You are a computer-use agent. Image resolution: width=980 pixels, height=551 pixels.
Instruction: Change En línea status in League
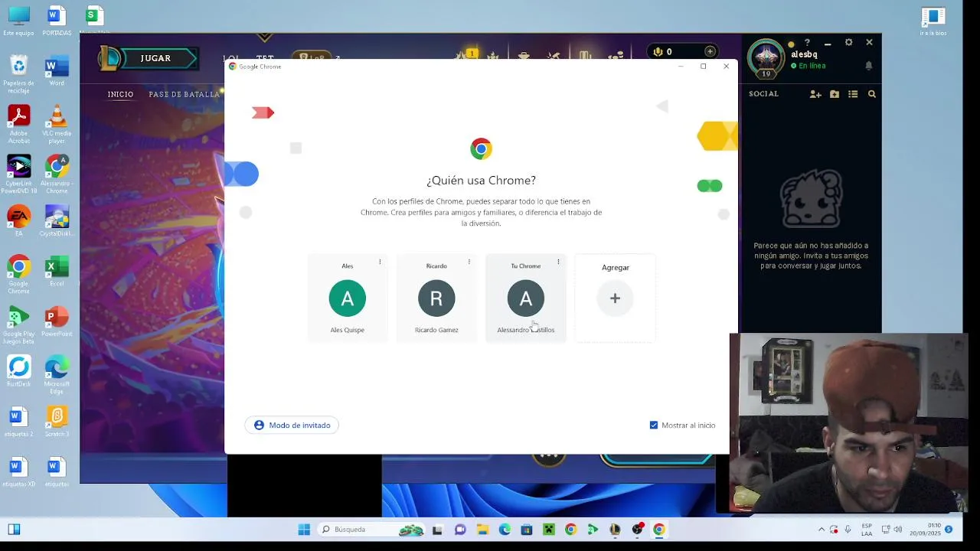(808, 66)
